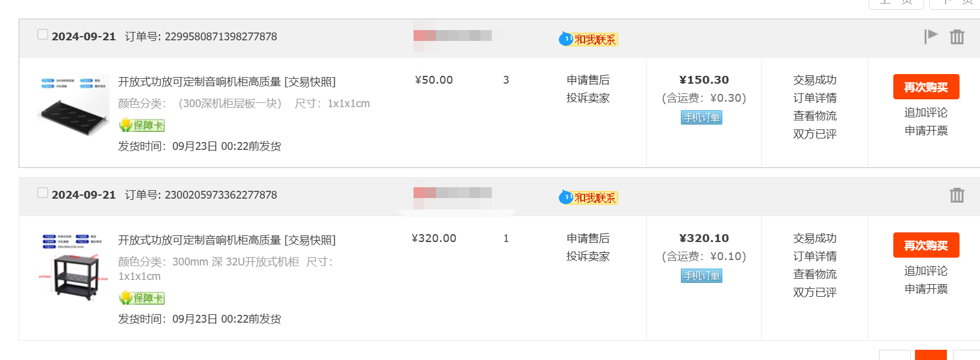This screenshot has height=360, width=980.
Task: Check the box for order 2300205973362277878
Action: tap(43, 193)
